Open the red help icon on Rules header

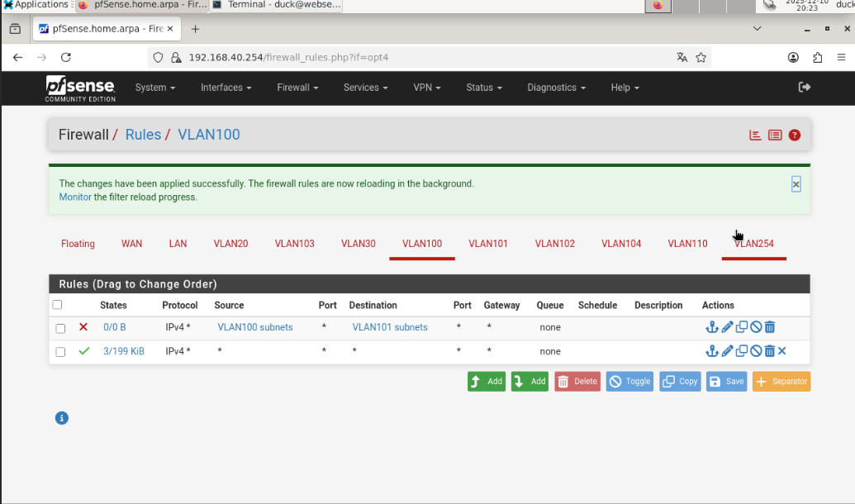[795, 136]
